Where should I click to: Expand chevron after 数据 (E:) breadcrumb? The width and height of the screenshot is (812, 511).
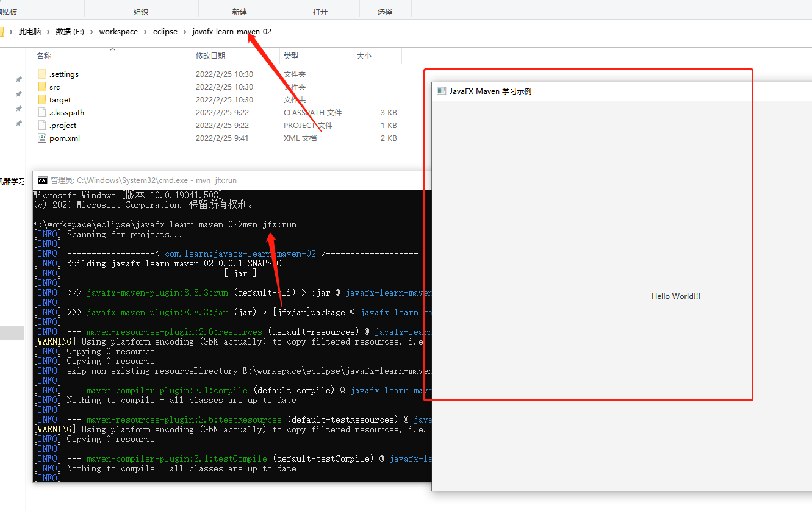tap(92, 32)
